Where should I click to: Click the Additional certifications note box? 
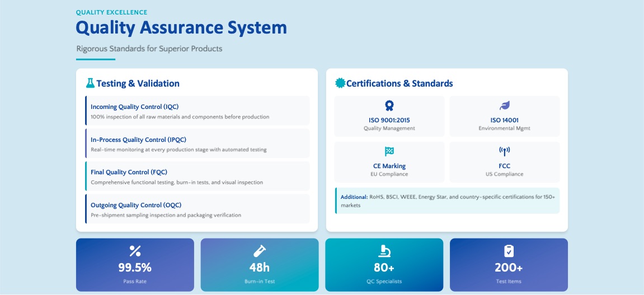pos(446,201)
